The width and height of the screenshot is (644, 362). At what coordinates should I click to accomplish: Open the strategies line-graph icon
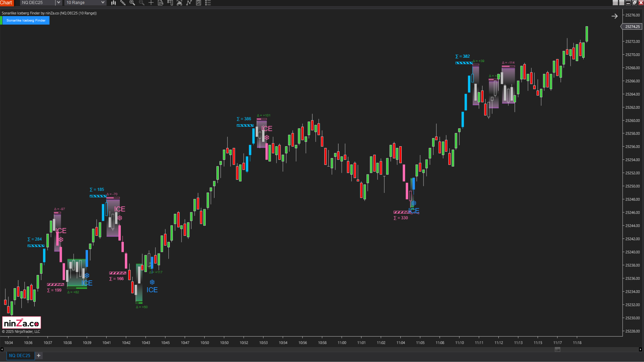pos(189,3)
